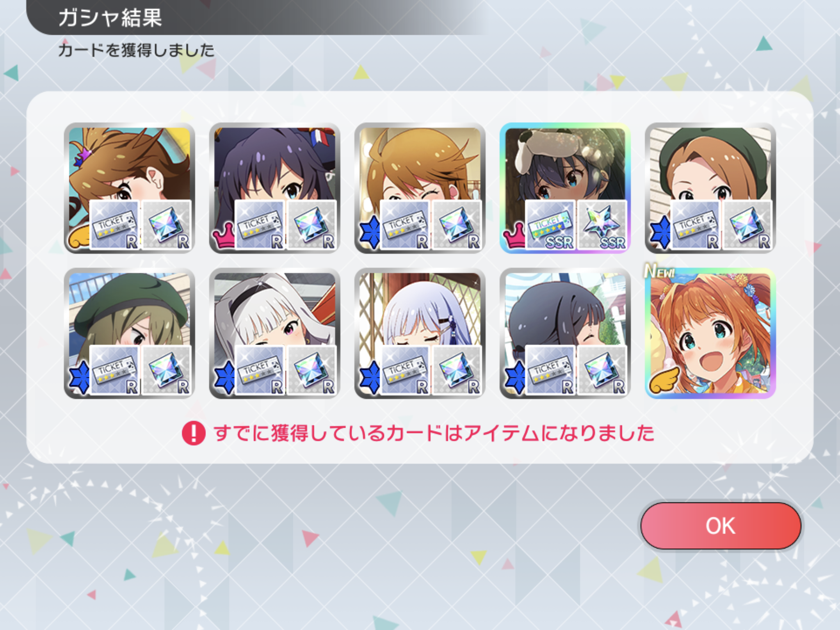Viewport: 840px width, 630px height.
Task: Tap the green beret girl card in bottom row
Action: (129, 333)
